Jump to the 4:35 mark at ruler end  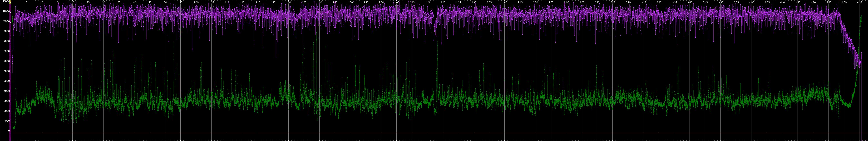(x=860, y=2)
